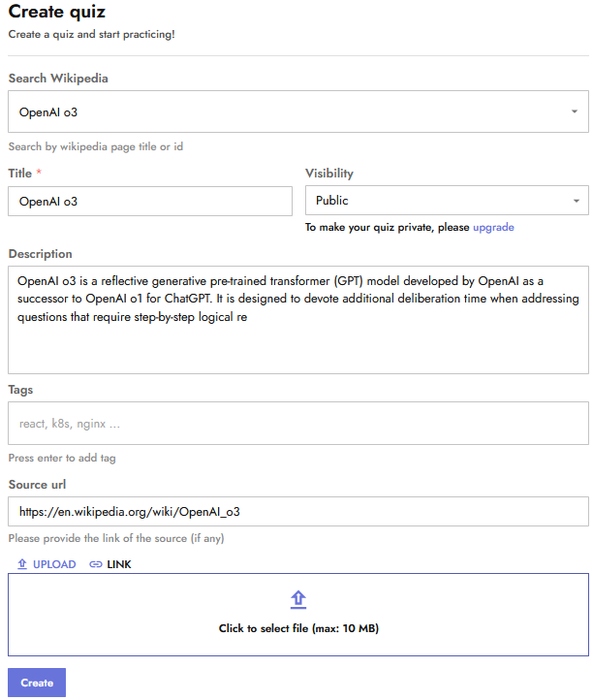Expand the Search Wikipedia dropdown arrow
The width and height of the screenshot is (593, 700).
574,112
